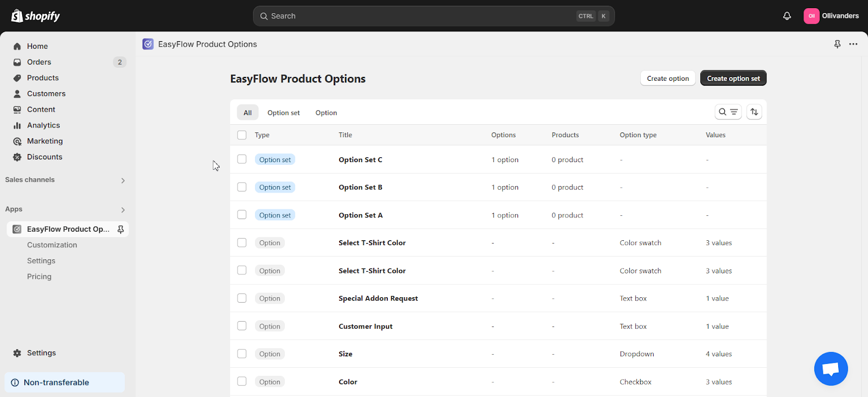Image resolution: width=868 pixels, height=397 pixels.
Task: Open Settings under EasyFlow app
Action: [x=41, y=261]
